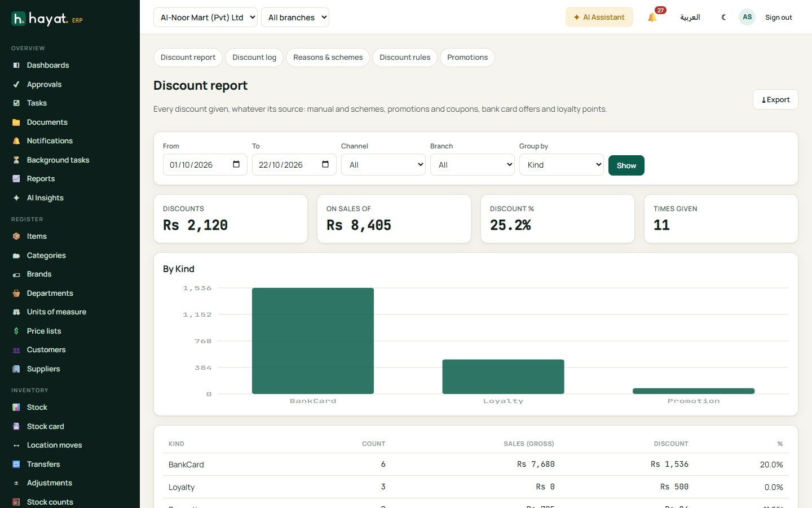Open Dashboards icon in sidebar

point(16,65)
